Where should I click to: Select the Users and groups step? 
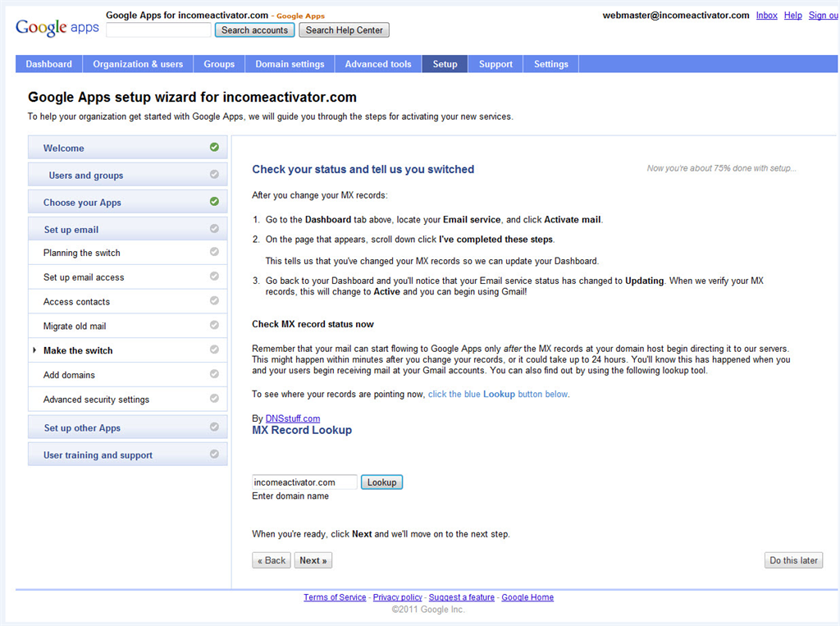pyautogui.click(x=127, y=175)
